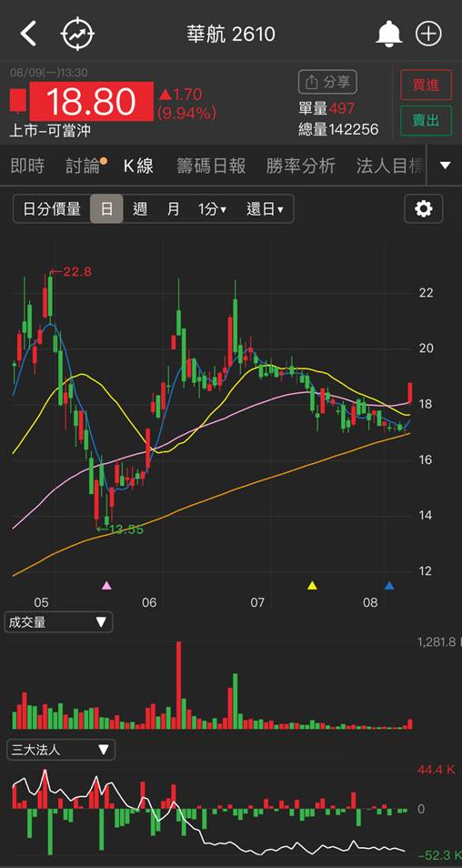
Task: Select the 週 weekly period
Action: 140,208
